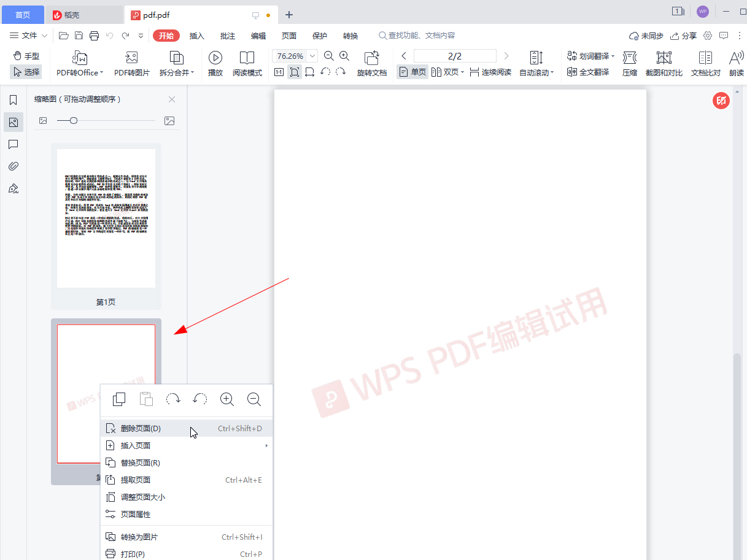
Task: Select the page 1 thumbnail
Action: (x=106, y=218)
